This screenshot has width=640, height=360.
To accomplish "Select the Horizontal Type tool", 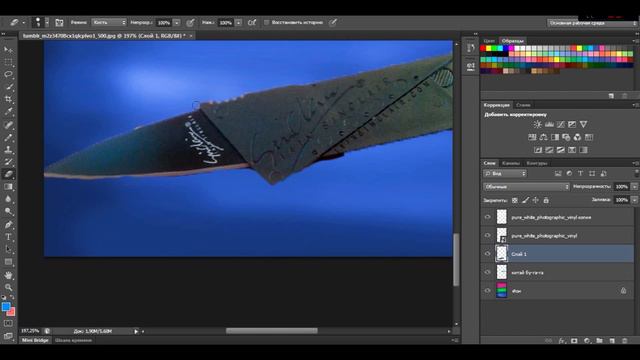I will [x=8, y=237].
